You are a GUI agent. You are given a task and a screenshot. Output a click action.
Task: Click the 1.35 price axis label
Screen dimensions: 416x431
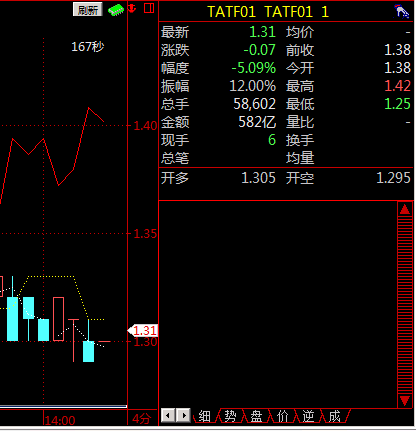tap(145, 234)
